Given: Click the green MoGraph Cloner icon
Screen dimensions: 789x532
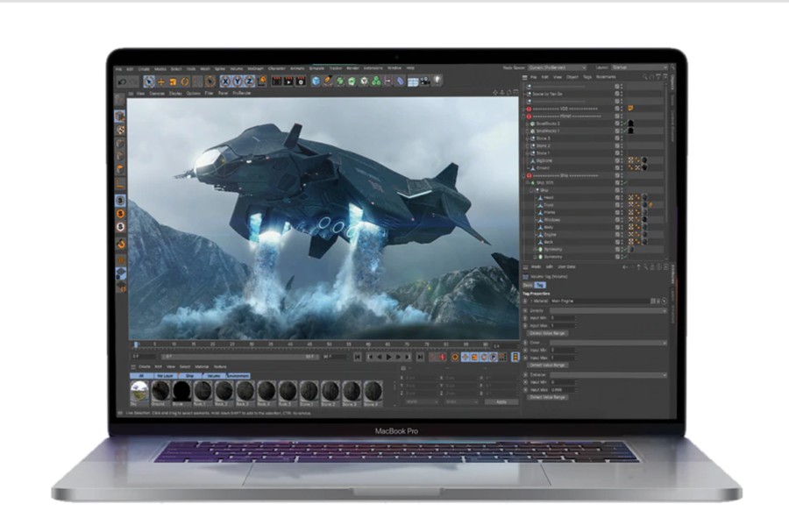Looking at the screenshot, I should point(376,81).
